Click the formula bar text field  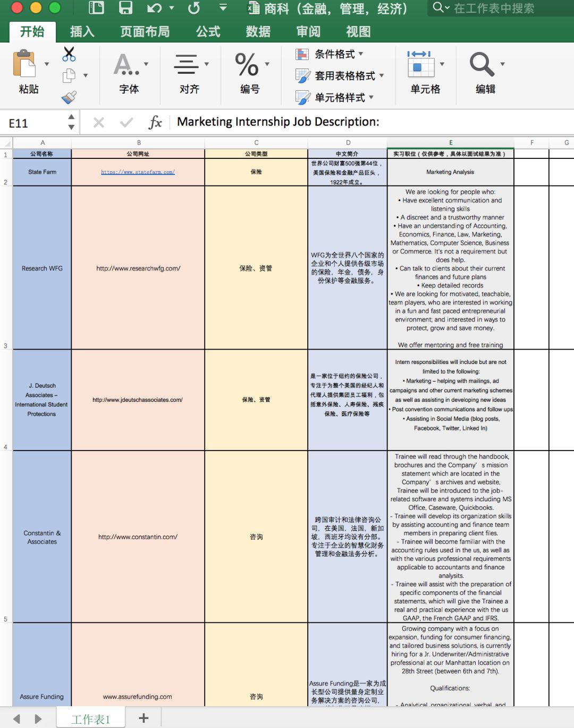[372, 122]
